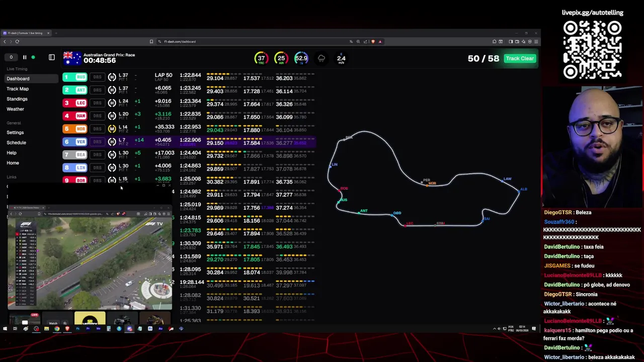This screenshot has width=644, height=362.
Task: Toggle the sidebar collapse icon
Action: (51, 57)
